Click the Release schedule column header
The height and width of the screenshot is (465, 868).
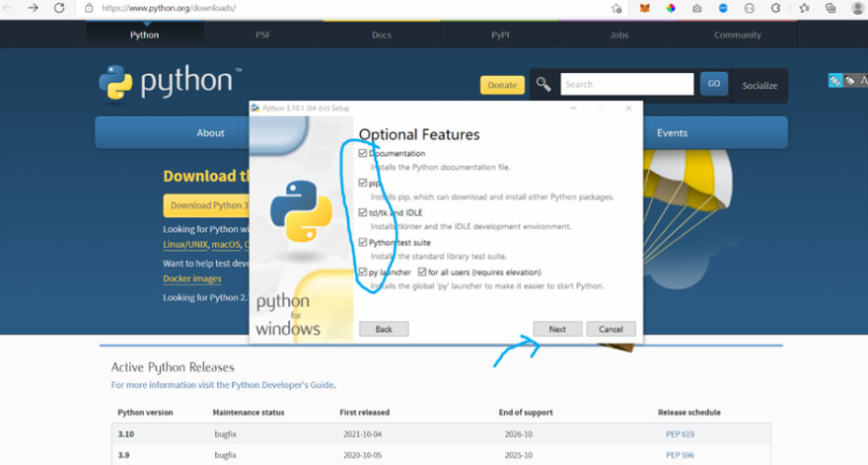pyautogui.click(x=689, y=413)
